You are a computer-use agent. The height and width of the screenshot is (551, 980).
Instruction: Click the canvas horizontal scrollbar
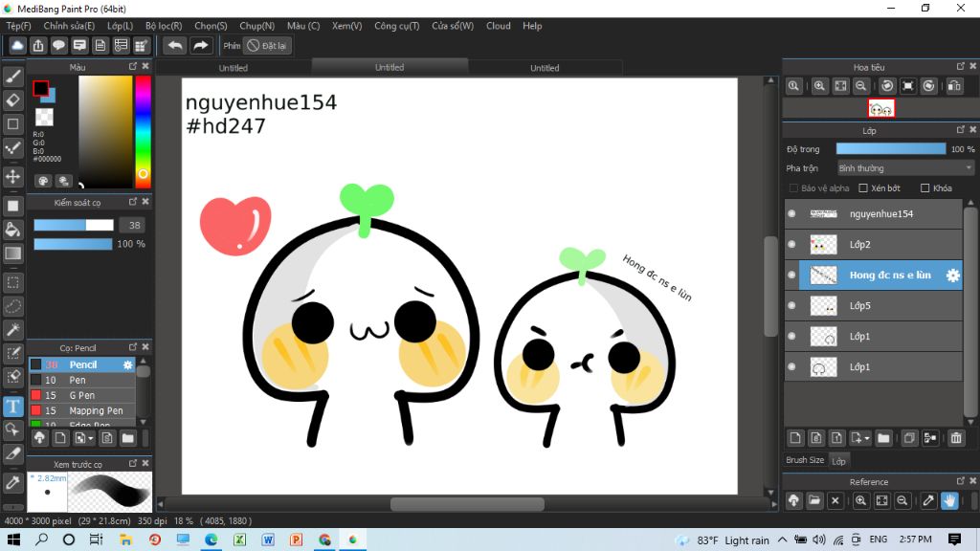pos(467,503)
